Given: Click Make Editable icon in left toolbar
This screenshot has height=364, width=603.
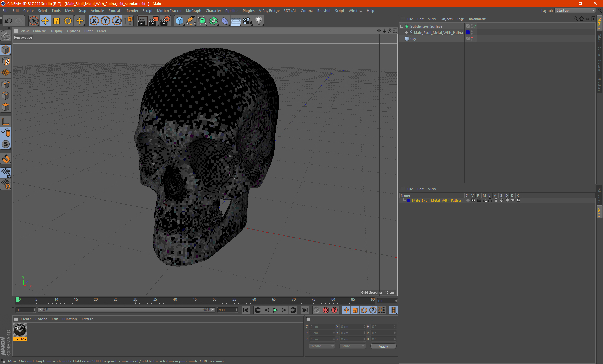Looking at the screenshot, I should pyautogui.click(x=6, y=36).
